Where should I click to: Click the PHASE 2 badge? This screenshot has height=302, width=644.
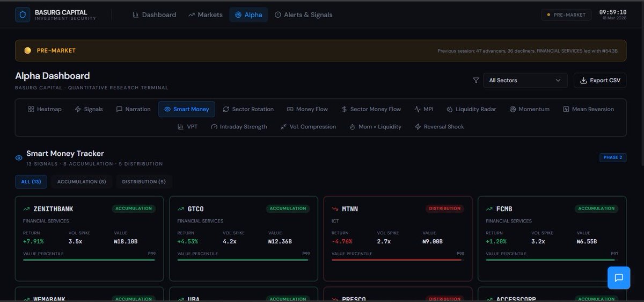coord(613,157)
